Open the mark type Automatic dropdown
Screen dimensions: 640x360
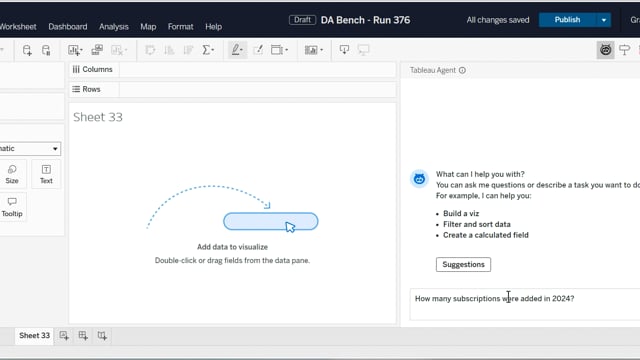pos(29,149)
